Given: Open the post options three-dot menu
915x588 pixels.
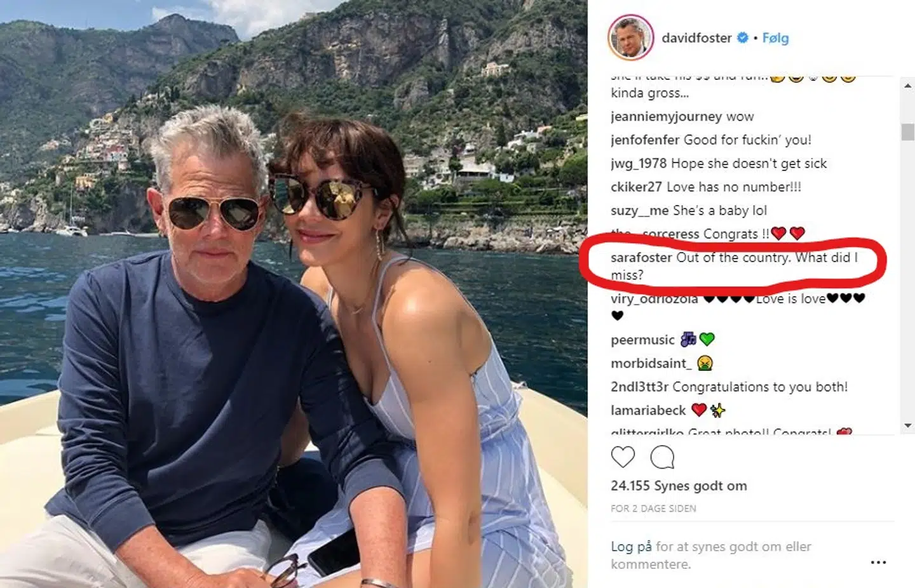Looking at the screenshot, I should tap(879, 562).
